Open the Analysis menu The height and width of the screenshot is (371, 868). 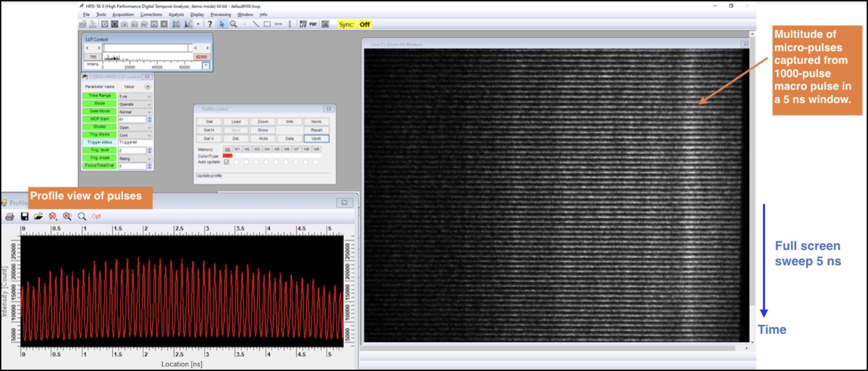[x=176, y=15]
